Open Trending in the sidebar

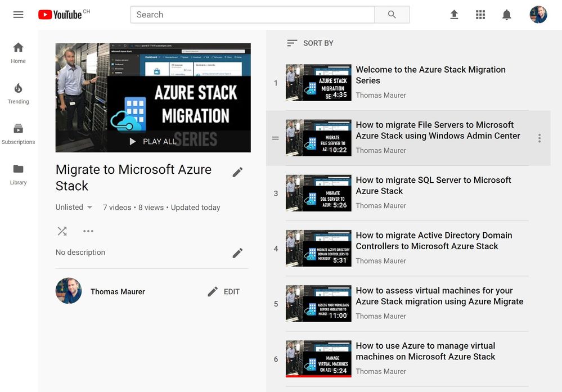18,93
